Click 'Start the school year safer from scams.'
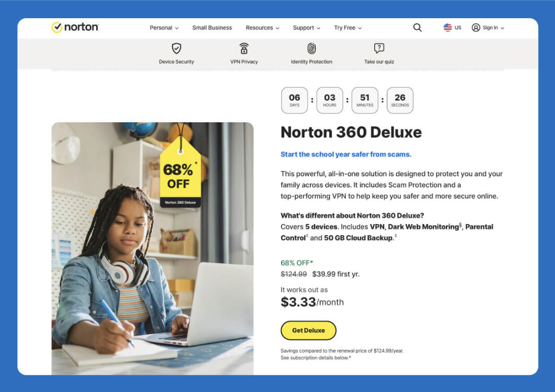The height and width of the screenshot is (392, 555). (x=346, y=154)
